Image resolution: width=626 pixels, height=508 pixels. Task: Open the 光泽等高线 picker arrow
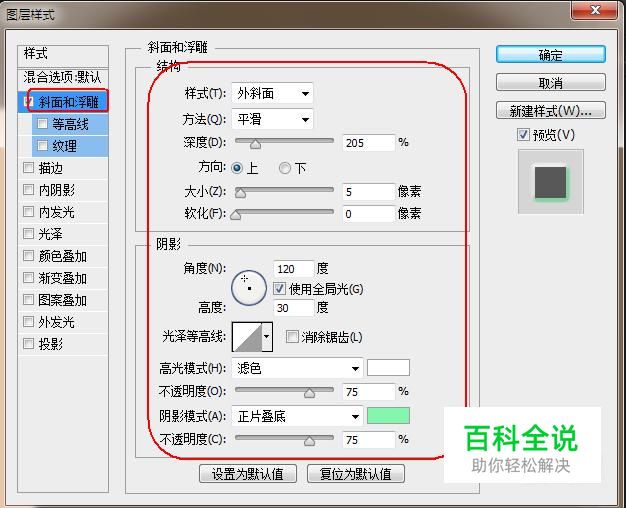click(267, 337)
